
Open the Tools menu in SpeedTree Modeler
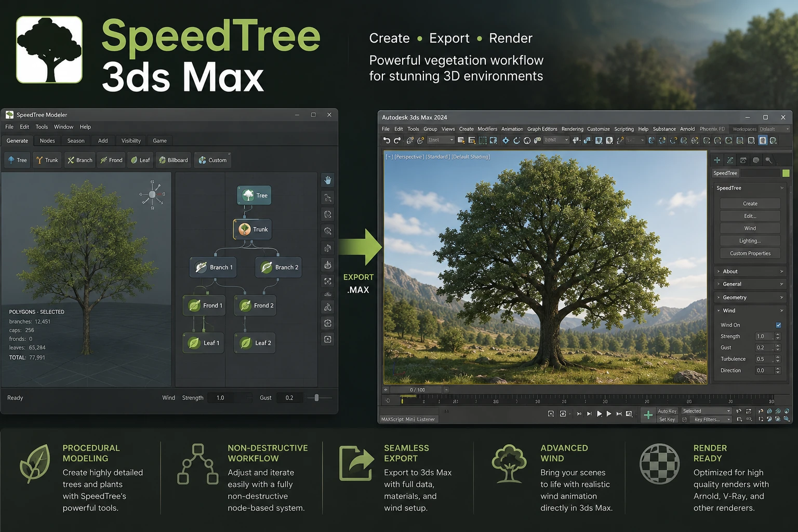(42, 127)
